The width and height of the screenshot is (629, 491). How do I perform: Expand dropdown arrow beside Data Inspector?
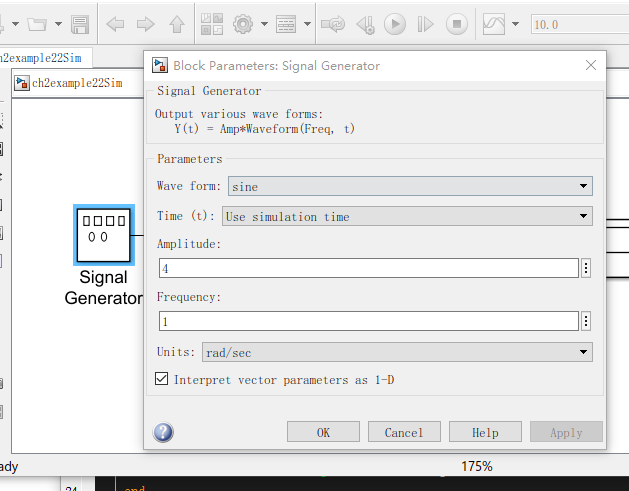pyautogui.click(x=515, y=24)
